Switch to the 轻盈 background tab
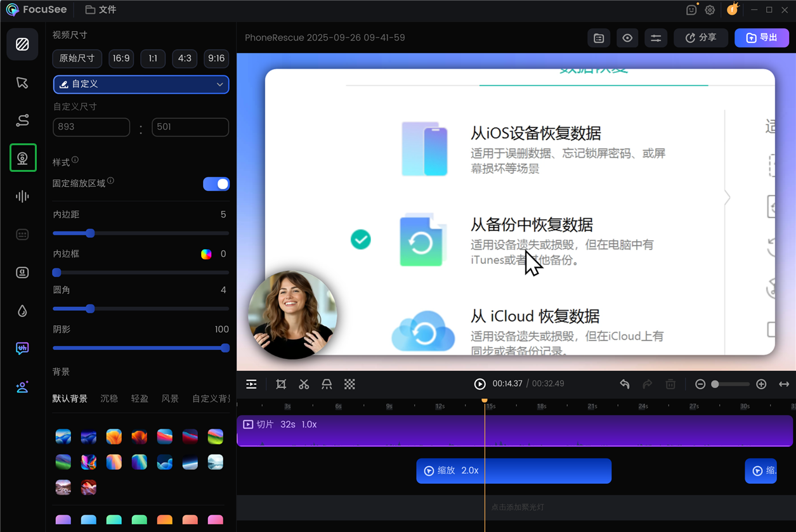 point(140,399)
